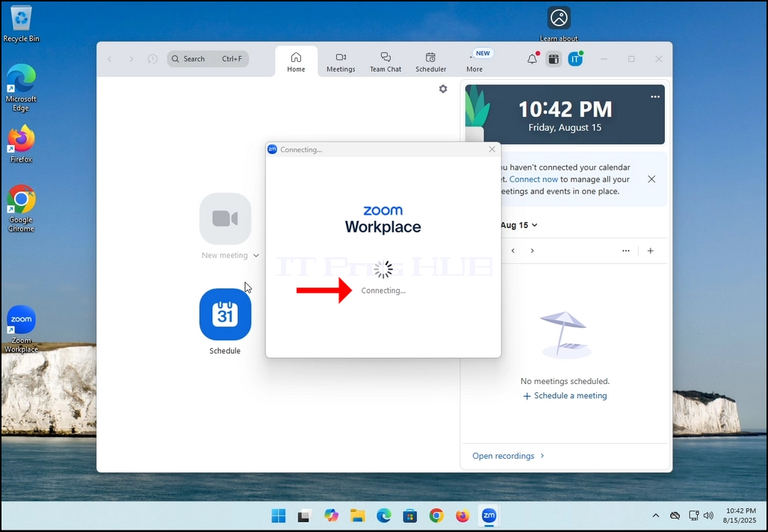The width and height of the screenshot is (768, 532).
Task: Click Schedule a meeting link
Action: [565, 395]
